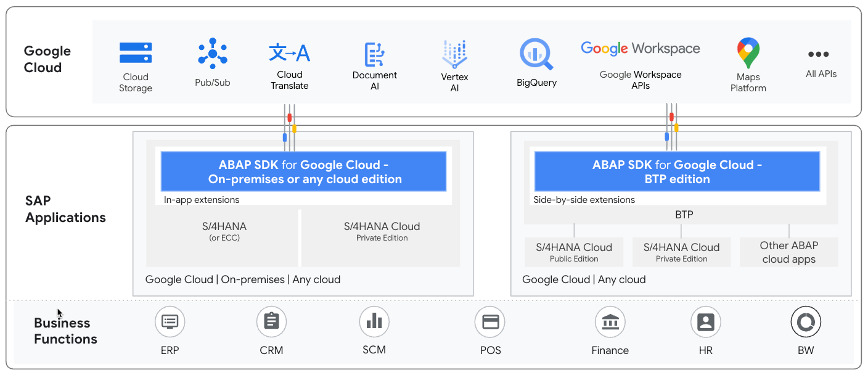Click the All APIs ellipsis icon
Screen dimensions: 868x375
(x=819, y=54)
